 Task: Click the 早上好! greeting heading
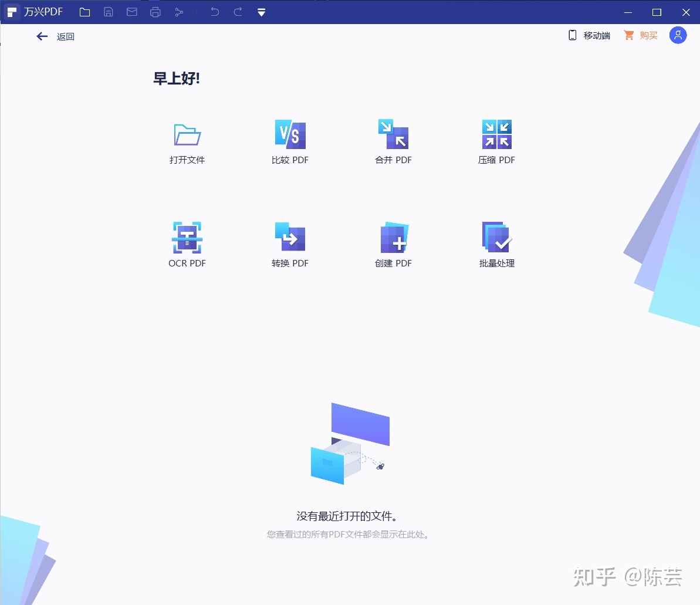point(177,79)
